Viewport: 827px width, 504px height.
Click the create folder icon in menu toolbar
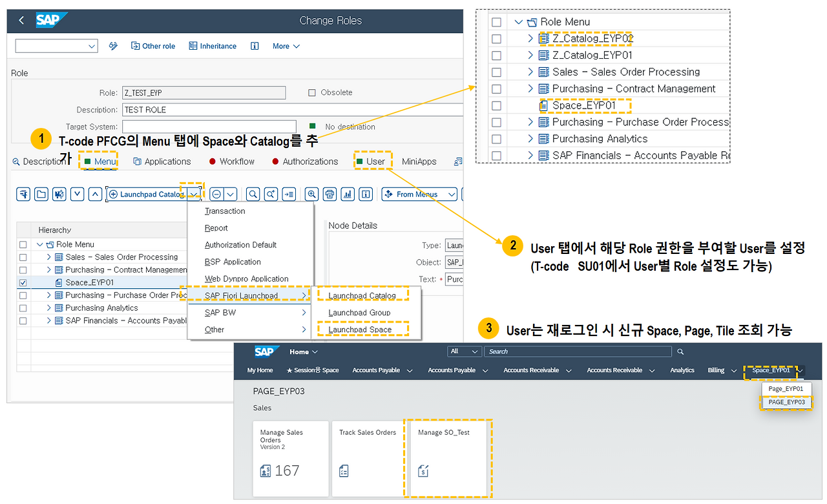coord(41,194)
